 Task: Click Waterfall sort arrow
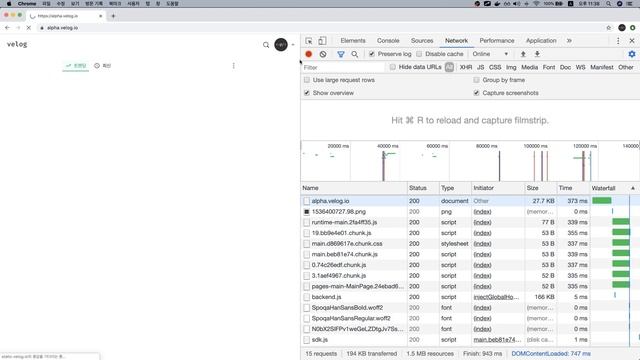point(633,188)
